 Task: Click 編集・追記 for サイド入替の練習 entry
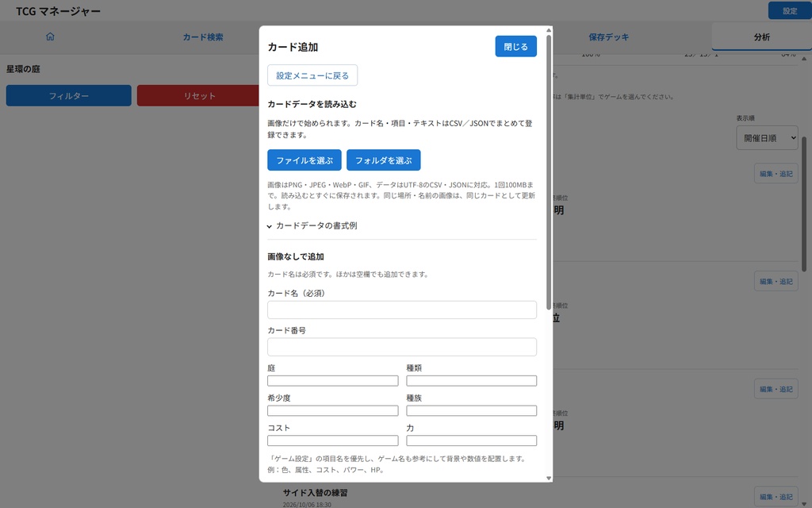pyautogui.click(x=776, y=497)
